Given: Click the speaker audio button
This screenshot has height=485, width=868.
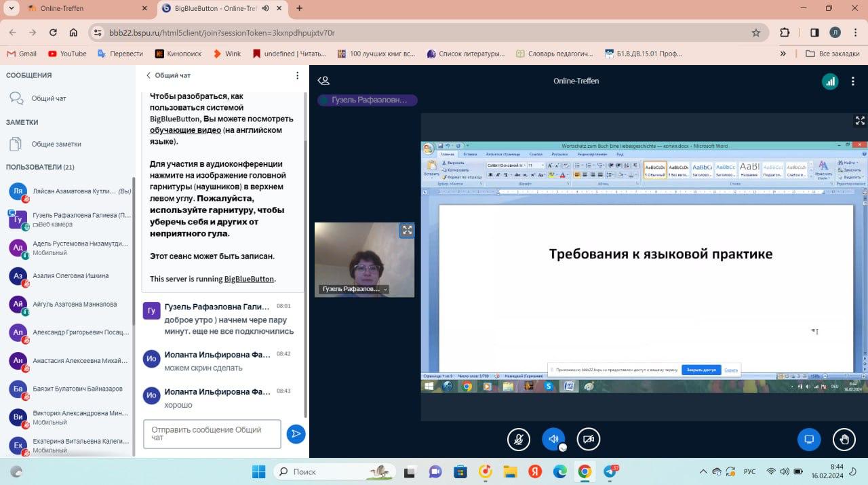Looking at the screenshot, I should click(x=553, y=440).
